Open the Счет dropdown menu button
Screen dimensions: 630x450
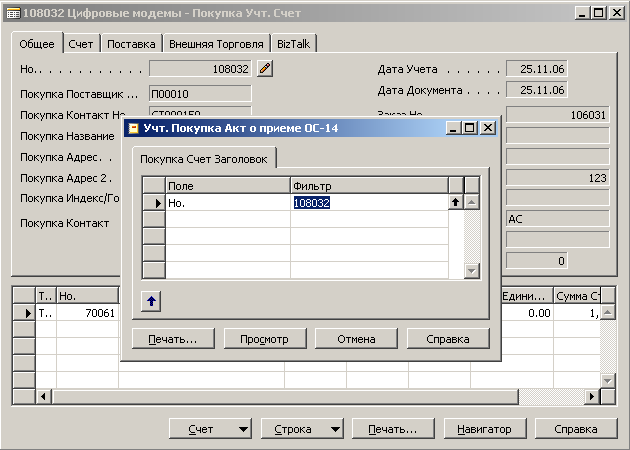[210, 429]
